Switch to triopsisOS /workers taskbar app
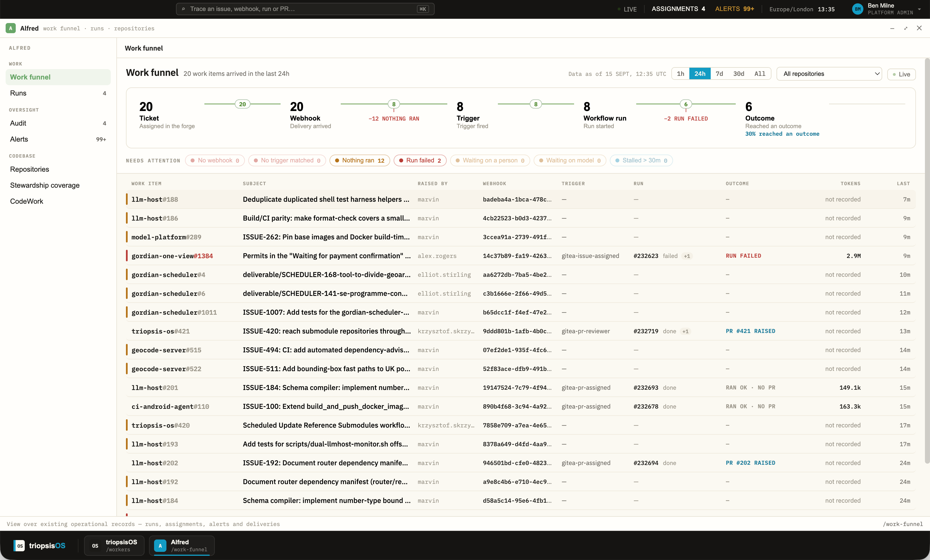This screenshot has width=930, height=560. (x=114, y=545)
